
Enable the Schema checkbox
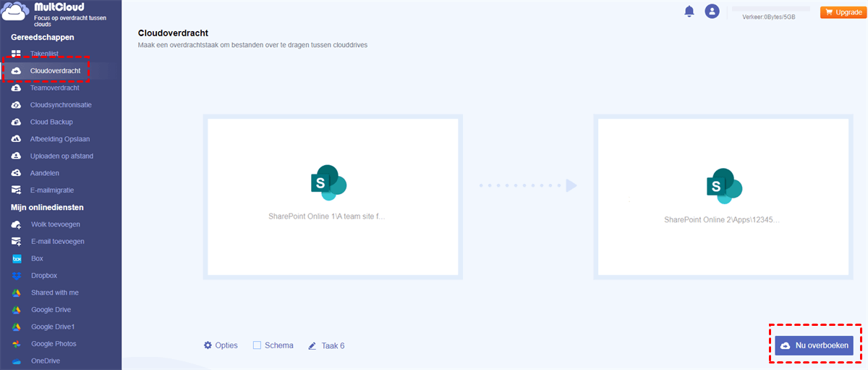point(257,345)
